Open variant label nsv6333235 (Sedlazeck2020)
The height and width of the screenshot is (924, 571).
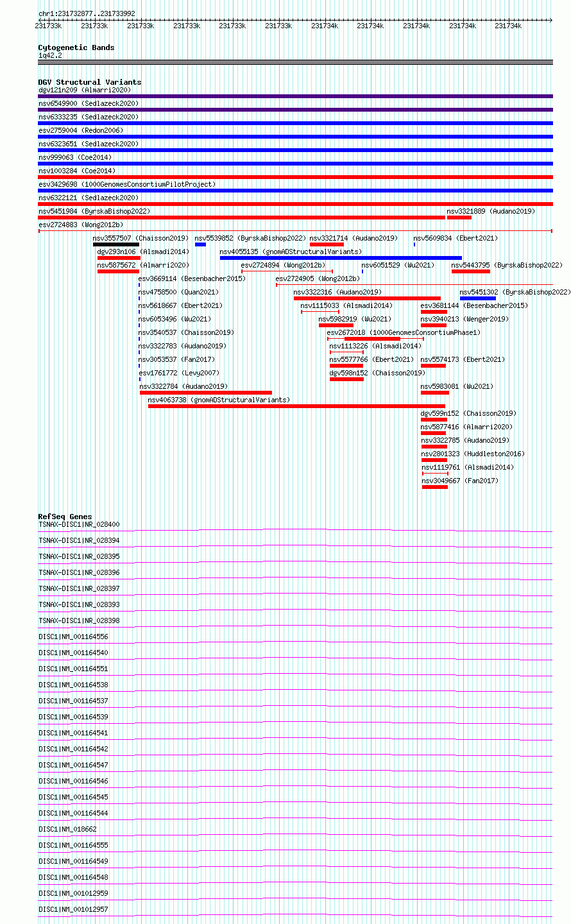(89, 117)
